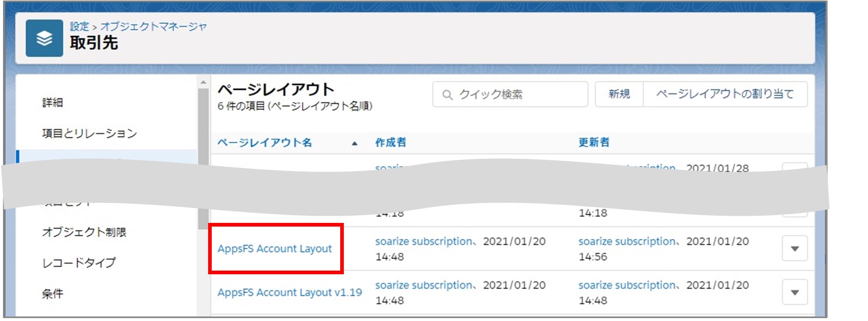Click the ページレイアウト heading
Image resolution: width=868 pixels, height=321 pixels.
click(276, 89)
